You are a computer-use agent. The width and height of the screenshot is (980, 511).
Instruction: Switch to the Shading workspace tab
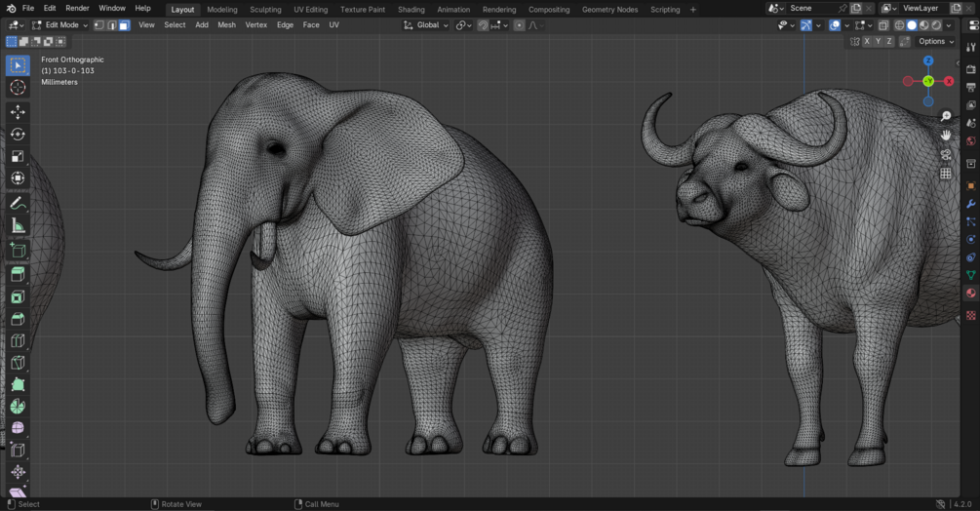coord(412,10)
